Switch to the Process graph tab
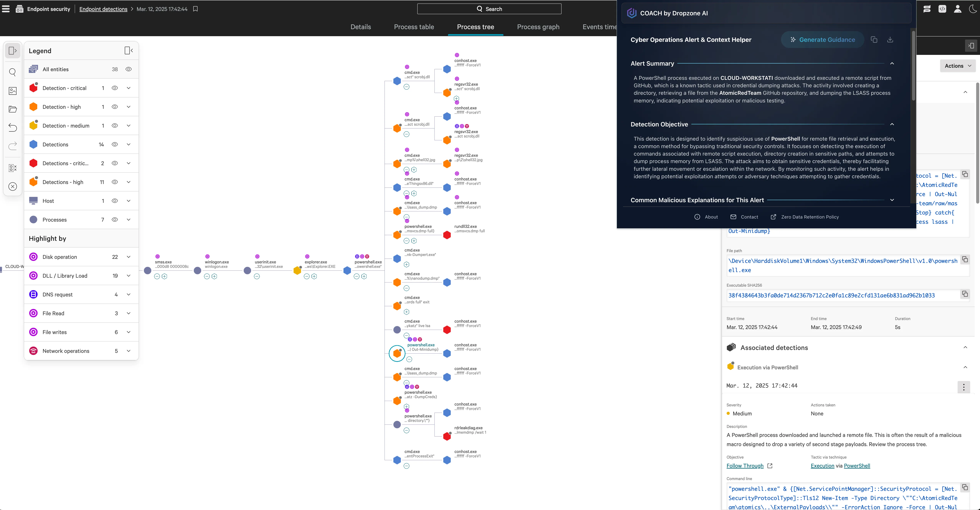The width and height of the screenshot is (980, 510). pyautogui.click(x=538, y=27)
